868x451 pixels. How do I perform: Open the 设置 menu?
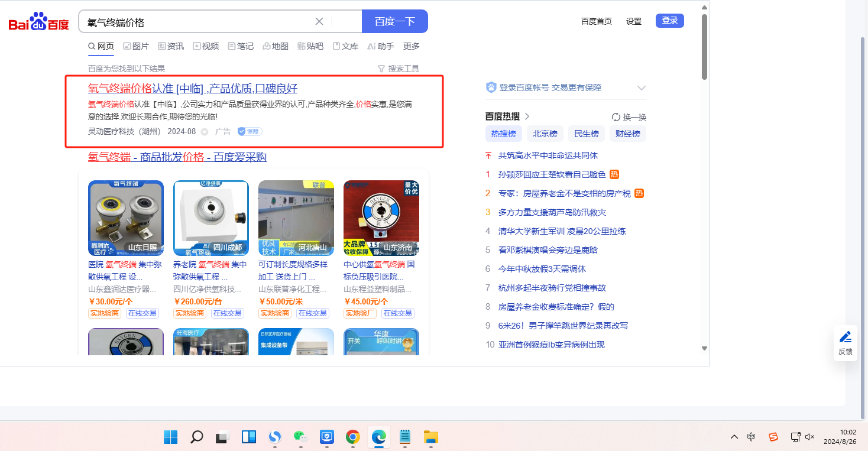634,21
